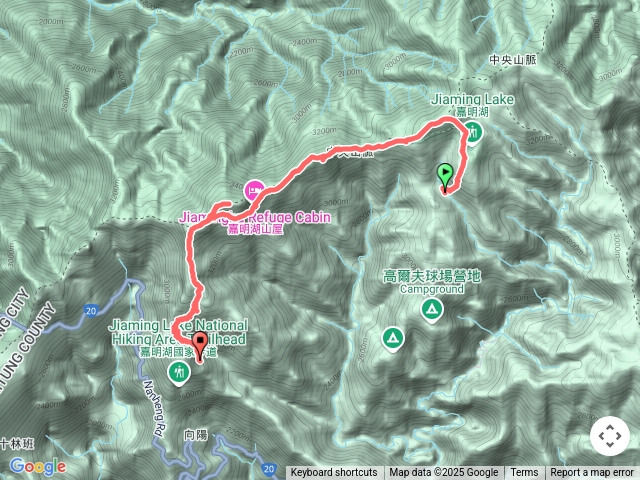The height and width of the screenshot is (480, 640).
Task: Click the Nanheng Rd road label
Action: 154,408
